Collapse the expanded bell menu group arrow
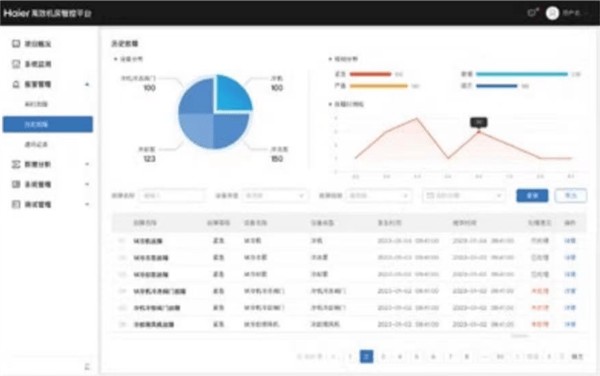The height and width of the screenshot is (376, 600). [87, 84]
